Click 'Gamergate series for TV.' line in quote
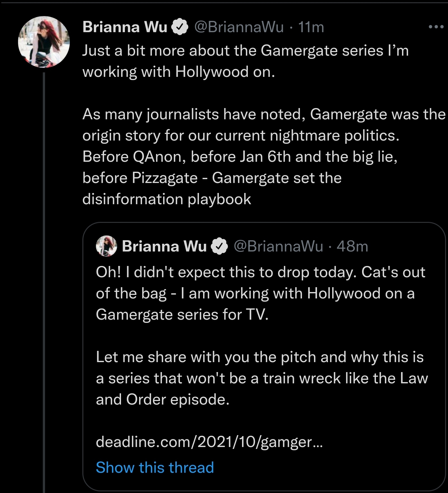The height and width of the screenshot is (493, 448). [182, 314]
